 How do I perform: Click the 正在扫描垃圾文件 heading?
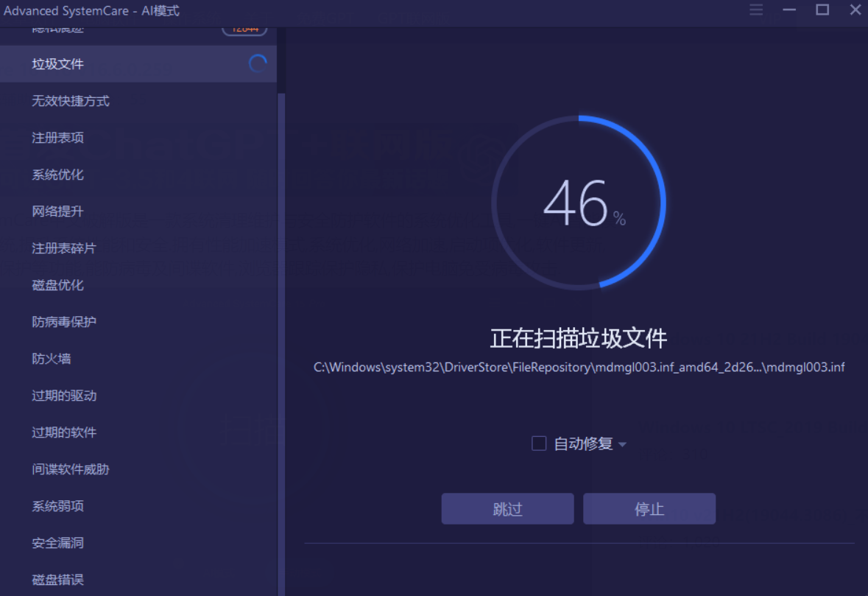(x=579, y=338)
